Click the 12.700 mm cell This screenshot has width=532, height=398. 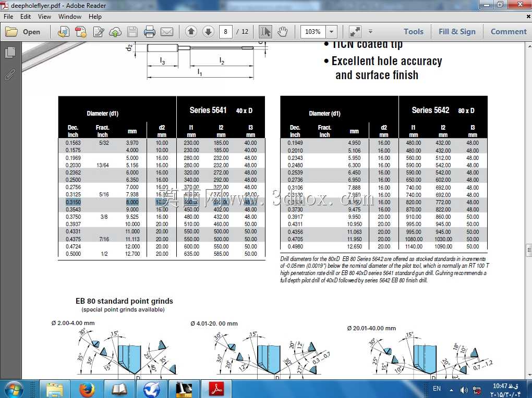[132, 254]
